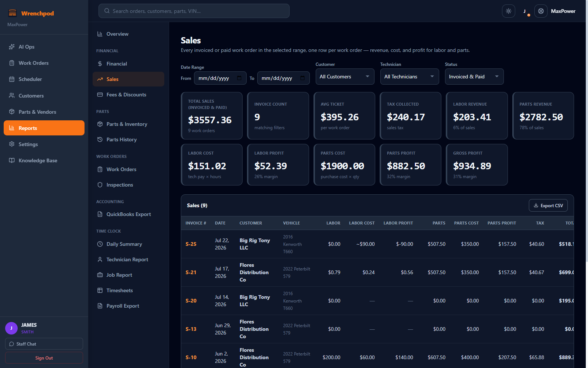Image resolution: width=588 pixels, height=368 pixels.
Task: Click the Parts & Vendors box icon
Action: pos(12,112)
